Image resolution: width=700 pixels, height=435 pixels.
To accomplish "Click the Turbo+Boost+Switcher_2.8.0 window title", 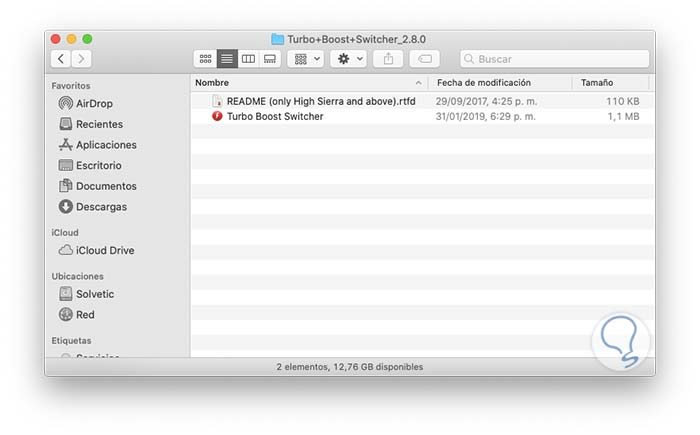I will pyautogui.click(x=356, y=39).
